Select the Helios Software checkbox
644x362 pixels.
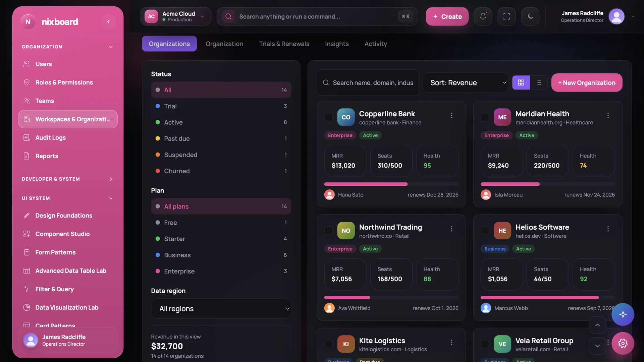click(485, 231)
